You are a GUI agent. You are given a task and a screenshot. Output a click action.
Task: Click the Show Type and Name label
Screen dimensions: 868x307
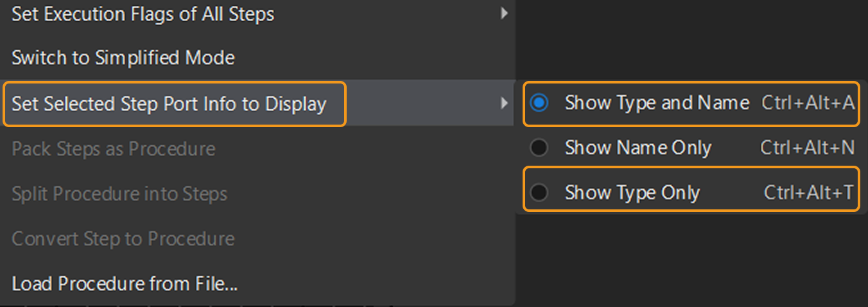coord(657,103)
